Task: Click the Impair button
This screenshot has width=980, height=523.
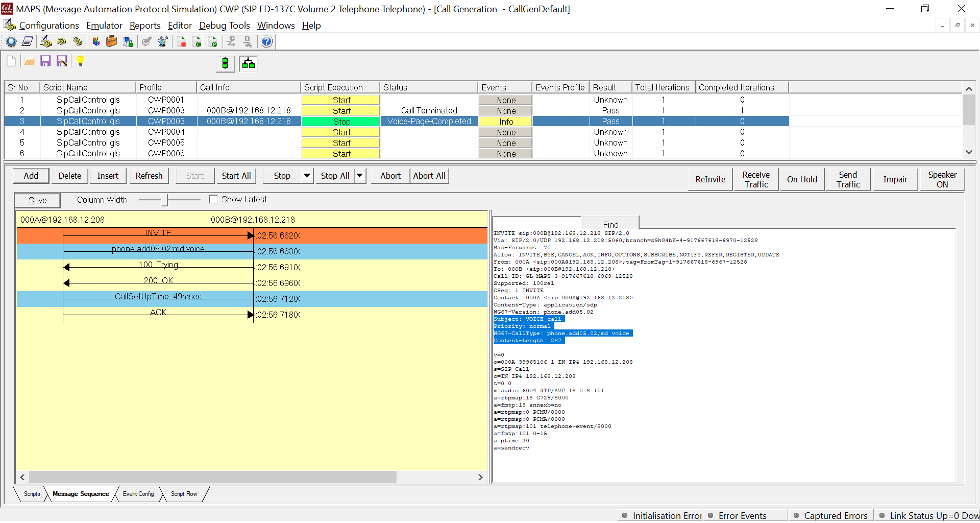Action: 895,179
